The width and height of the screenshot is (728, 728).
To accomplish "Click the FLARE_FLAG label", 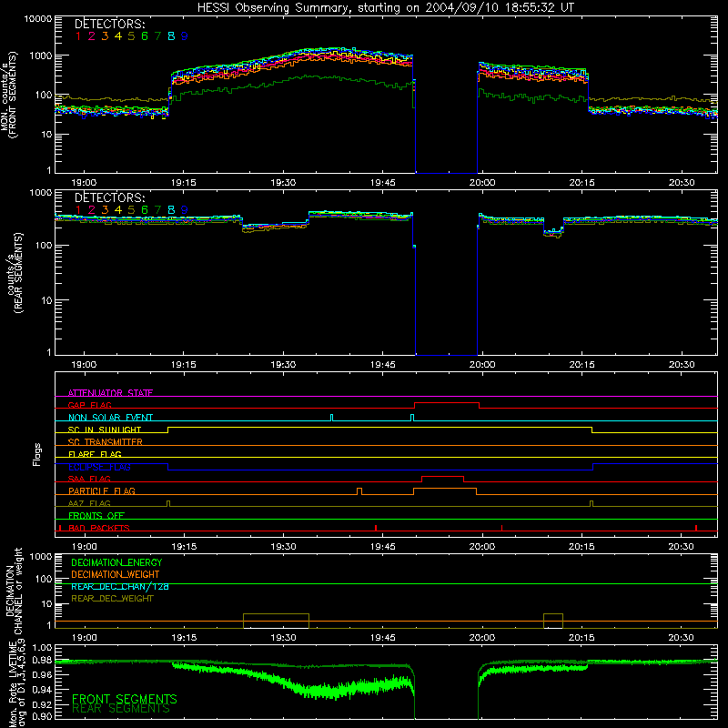I will [x=95, y=454].
